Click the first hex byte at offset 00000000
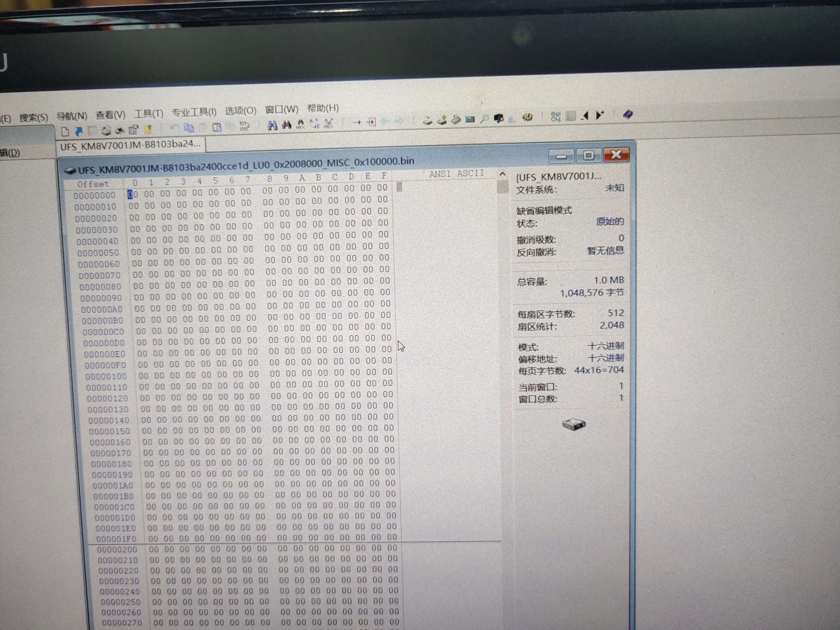This screenshot has width=840, height=630. [x=133, y=195]
